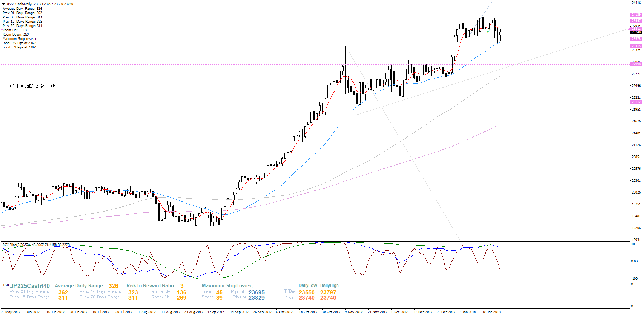This screenshot has height=316, width=644.
Task: Click blue 23829 short stop price
Action: coord(256,298)
